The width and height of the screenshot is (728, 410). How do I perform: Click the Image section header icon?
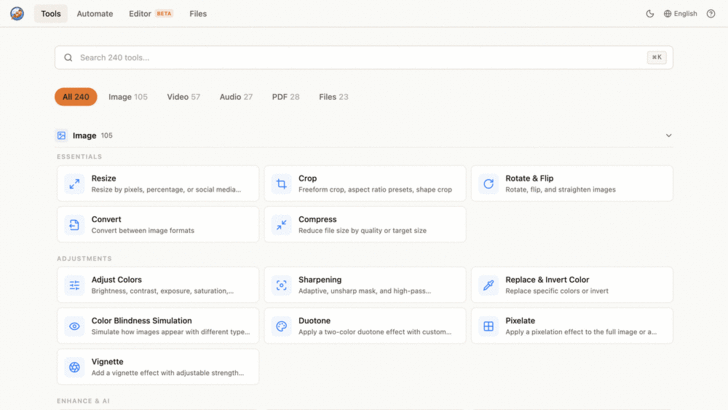61,136
